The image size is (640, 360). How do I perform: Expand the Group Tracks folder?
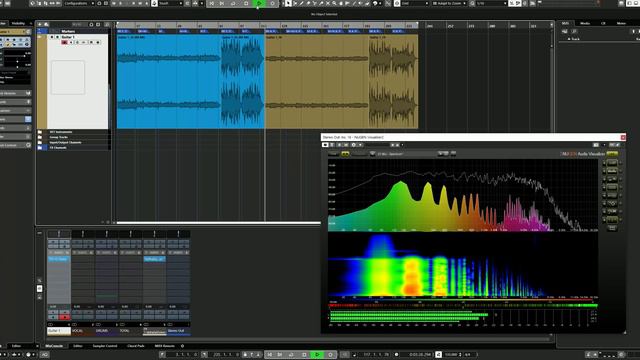[40, 137]
